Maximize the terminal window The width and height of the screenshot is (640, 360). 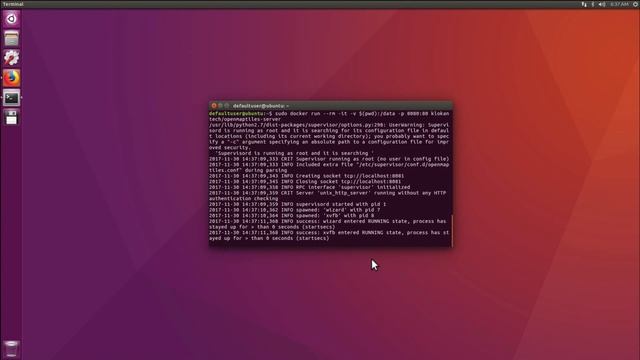[227, 106]
